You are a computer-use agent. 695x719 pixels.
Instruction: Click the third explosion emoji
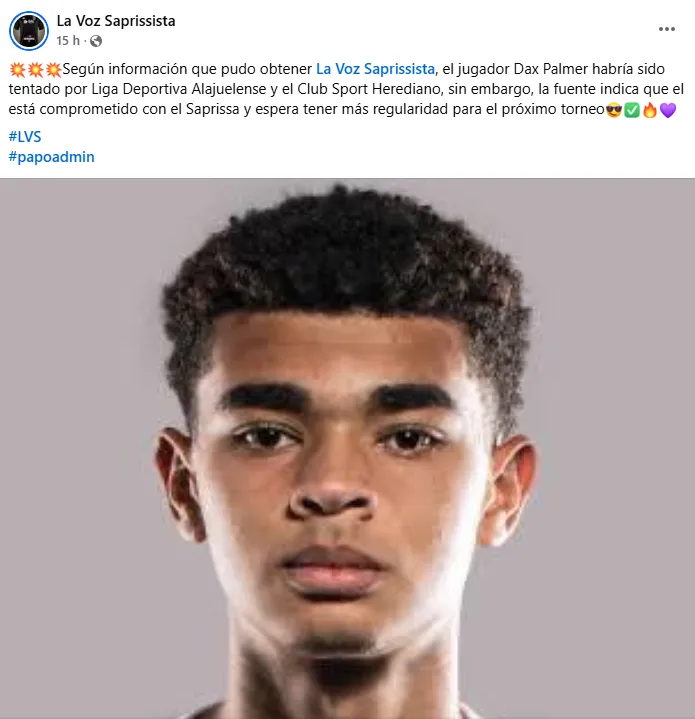point(53,70)
